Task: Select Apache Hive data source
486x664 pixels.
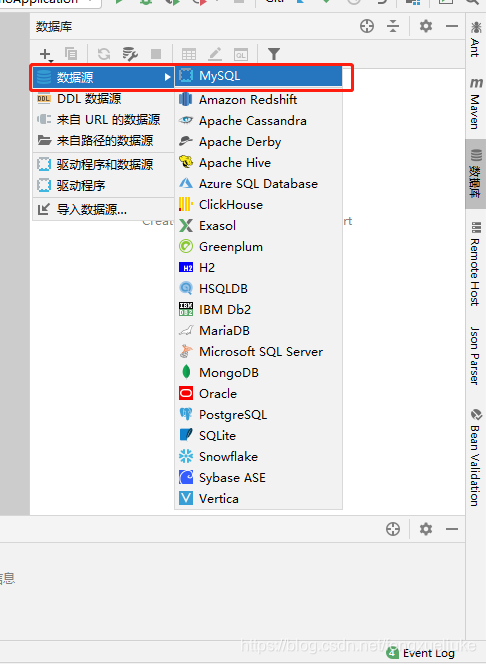Action: click(x=258, y=163)
